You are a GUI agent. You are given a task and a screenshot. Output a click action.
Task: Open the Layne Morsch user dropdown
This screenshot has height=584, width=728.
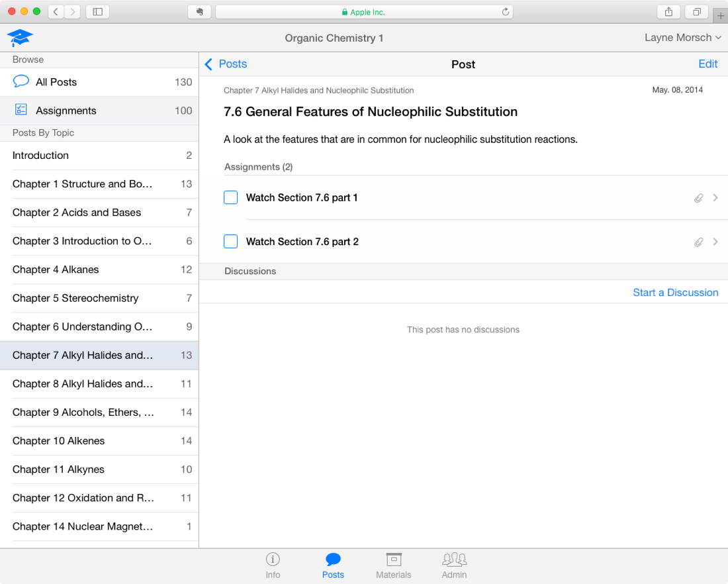682,38
